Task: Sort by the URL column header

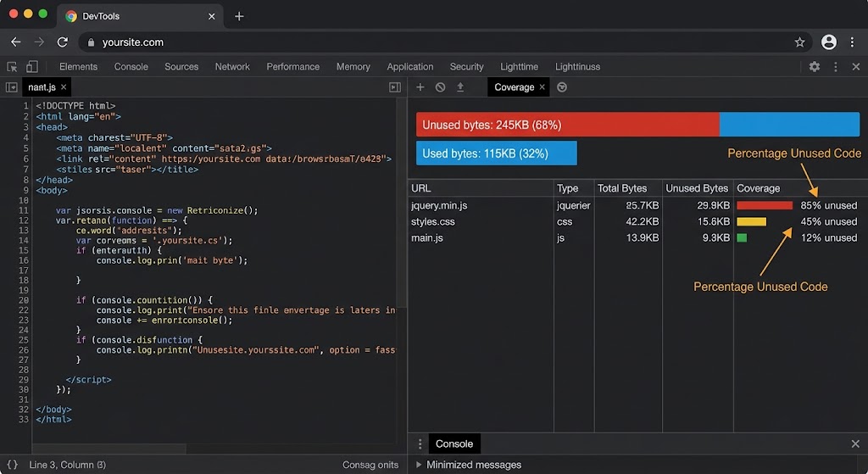Action: tap(481, 188)
